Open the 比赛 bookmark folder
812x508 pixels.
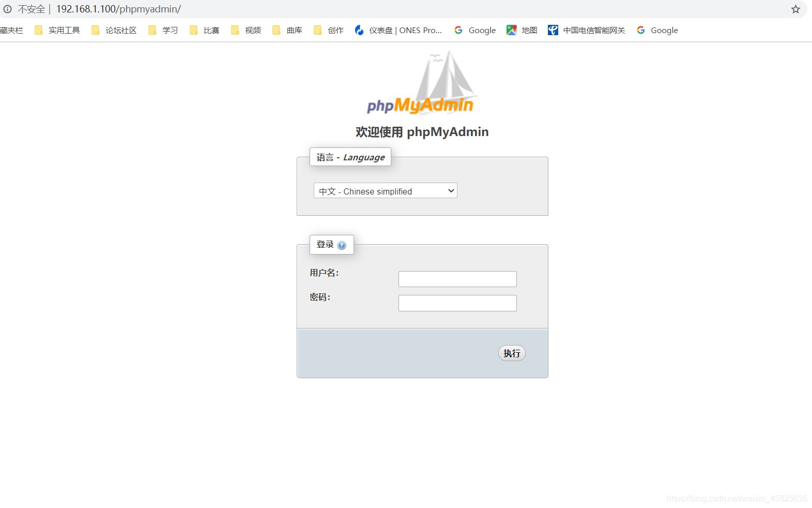[x=204, y=30]
